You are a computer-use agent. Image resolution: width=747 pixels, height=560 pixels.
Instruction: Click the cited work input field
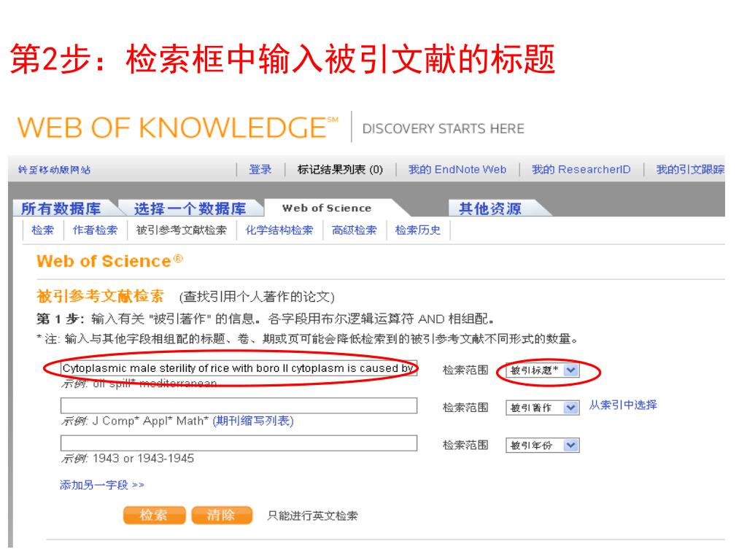pos(239,405)
